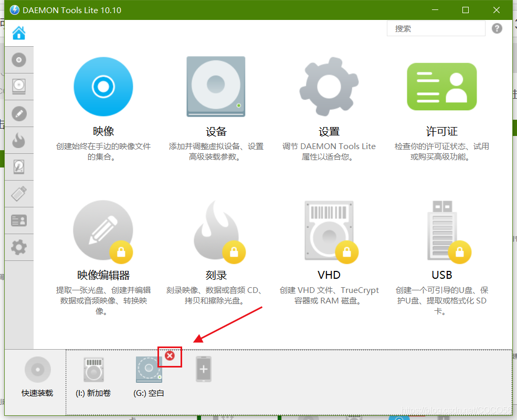Open the locked 映像编辑器 tile
This screenshot has height=420, width=517.
(103, 232)
